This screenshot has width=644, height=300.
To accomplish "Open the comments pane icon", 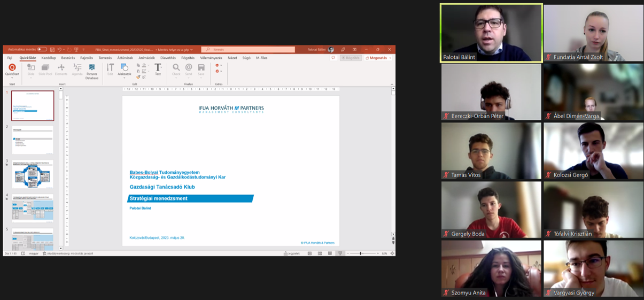I will [x=333, y=58].
